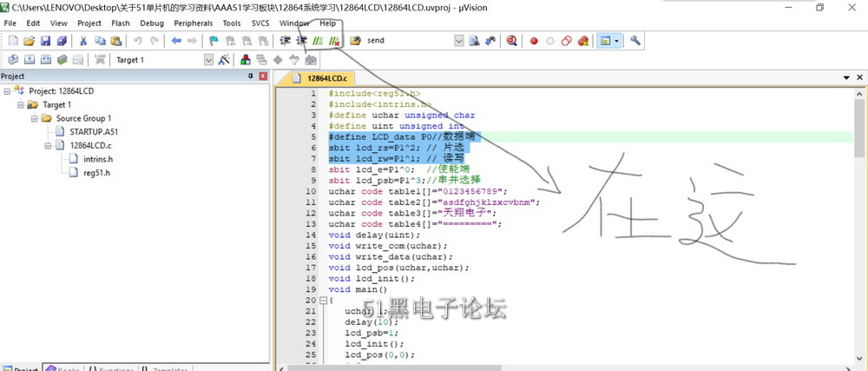
Task: Select STARTUP.A51 in the project tree
Action: pyautogui.click(x=94, y=132)
